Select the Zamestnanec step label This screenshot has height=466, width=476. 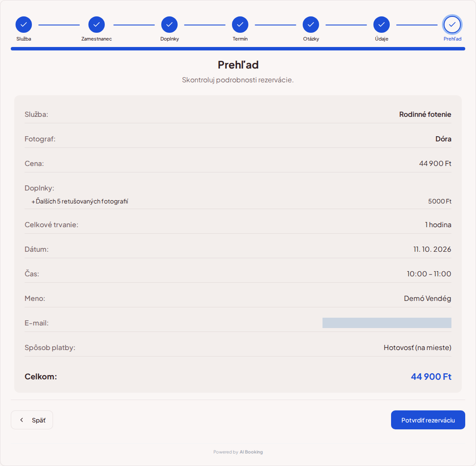[x=97, y=39]
